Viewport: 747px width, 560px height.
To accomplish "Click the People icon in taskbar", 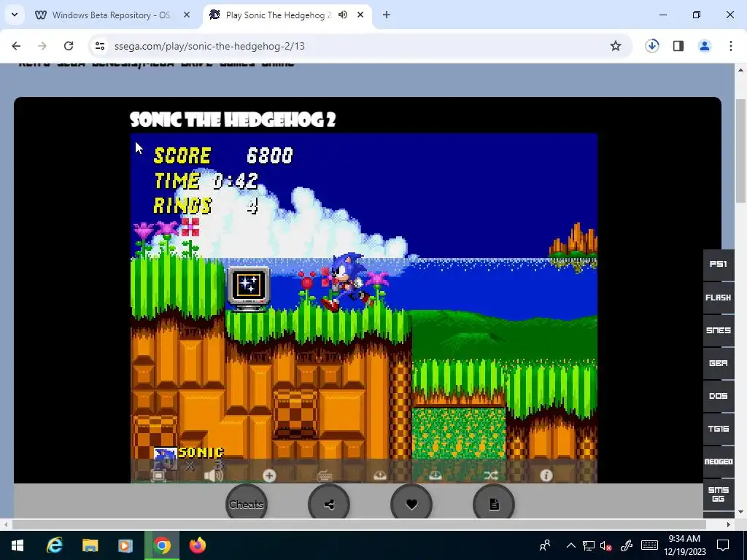I will 544,545.
